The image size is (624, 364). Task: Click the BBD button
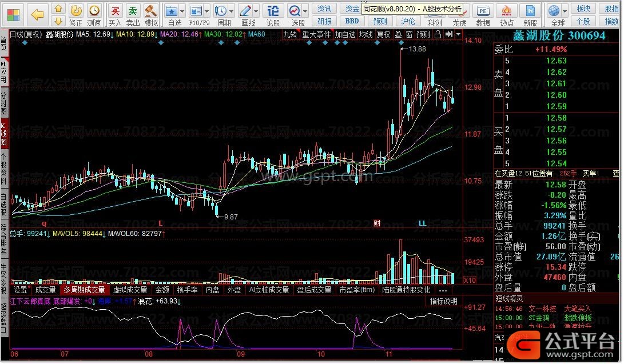(x=352, y=21)
